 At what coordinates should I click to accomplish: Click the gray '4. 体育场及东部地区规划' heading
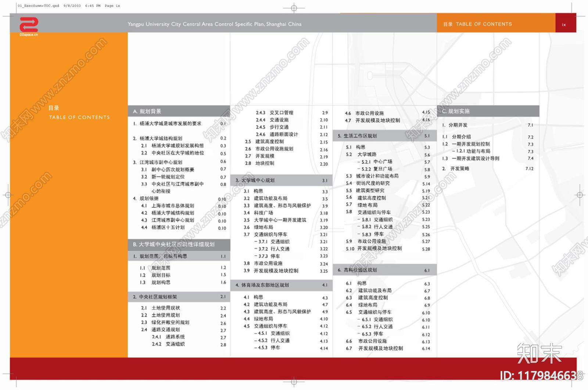pyautogui.click(x=282, y=285)
